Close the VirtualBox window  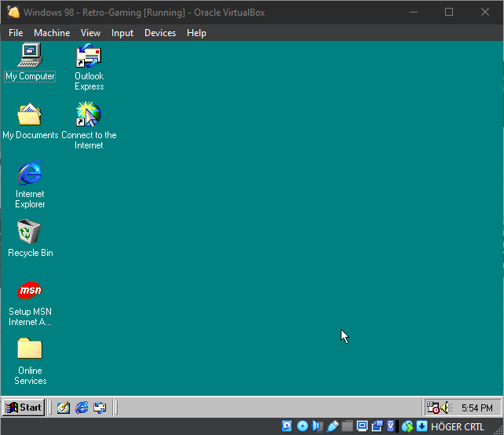pos(485,13)
